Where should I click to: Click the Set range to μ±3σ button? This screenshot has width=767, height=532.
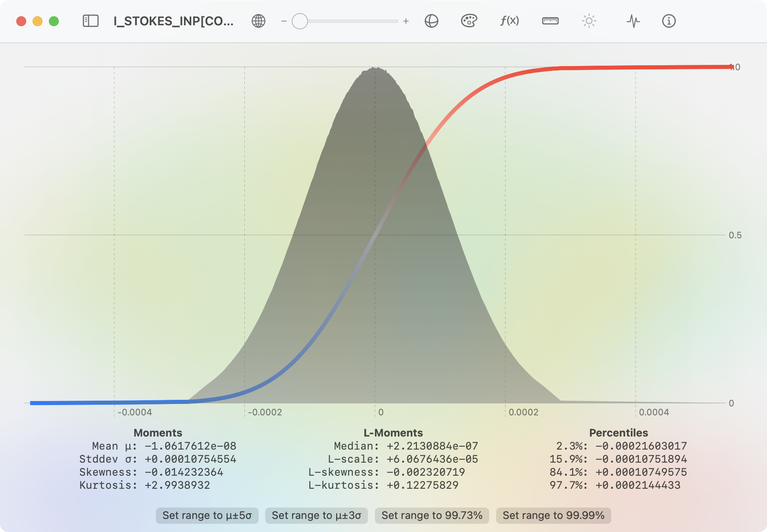tap(316, 515)
